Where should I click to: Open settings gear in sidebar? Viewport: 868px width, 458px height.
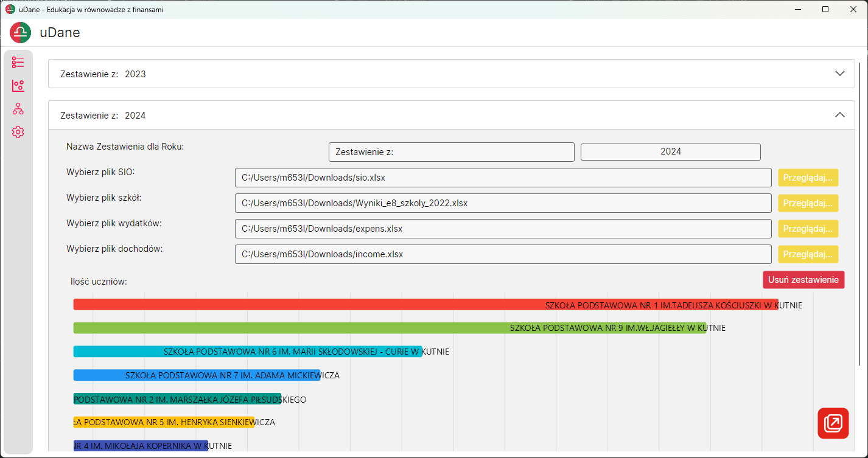18,132
